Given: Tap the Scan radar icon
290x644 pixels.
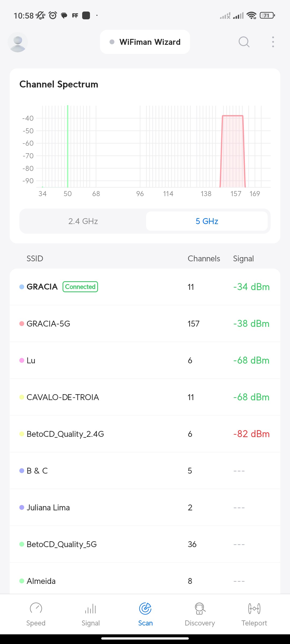Looking at the screenshot, I should 145,608.
